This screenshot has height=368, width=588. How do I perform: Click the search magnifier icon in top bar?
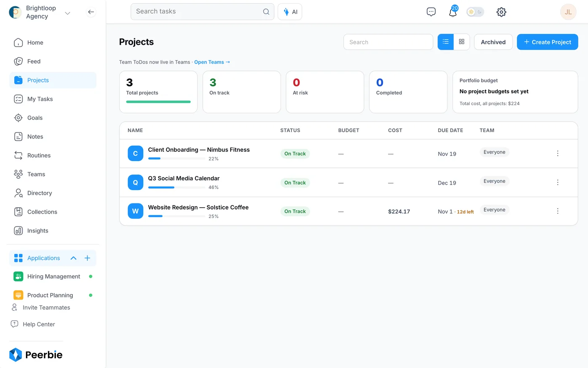pos(266,12)
